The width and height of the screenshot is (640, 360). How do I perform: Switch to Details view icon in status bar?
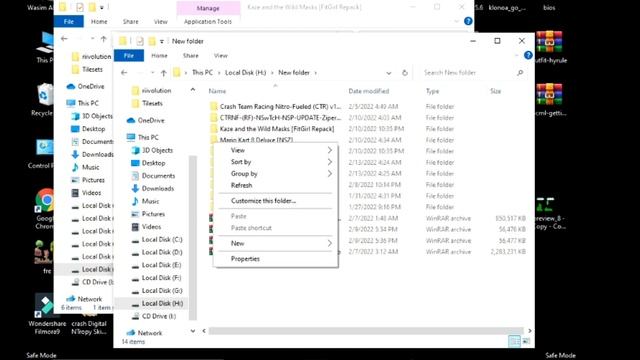pos(514,341)
